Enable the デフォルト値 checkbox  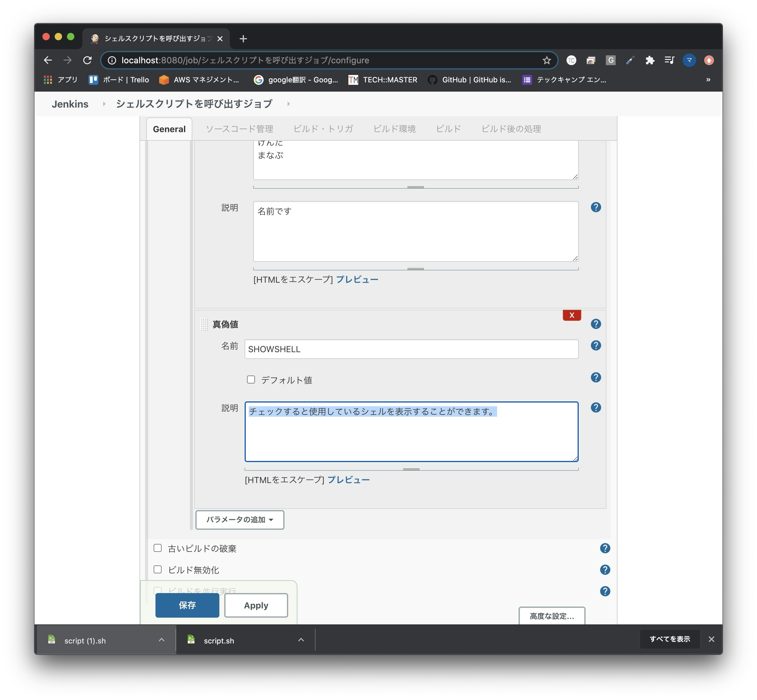251,379
